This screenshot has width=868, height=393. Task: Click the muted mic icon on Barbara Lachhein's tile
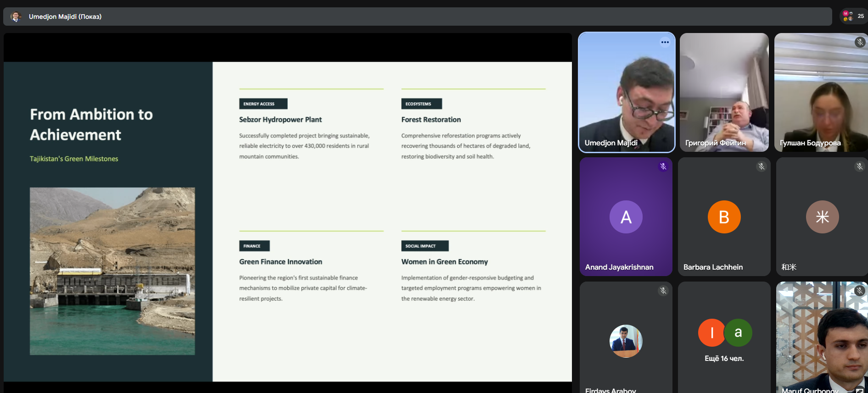coord(761,166)
